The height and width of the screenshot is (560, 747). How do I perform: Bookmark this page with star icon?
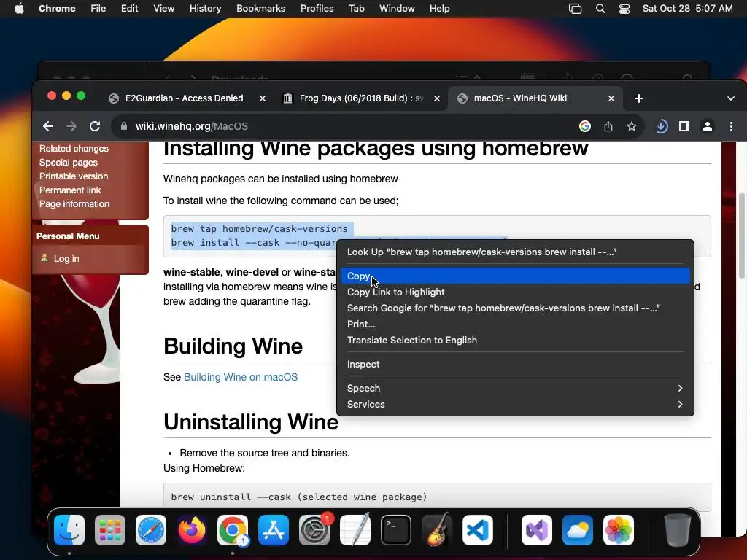[x=632, y=126]
